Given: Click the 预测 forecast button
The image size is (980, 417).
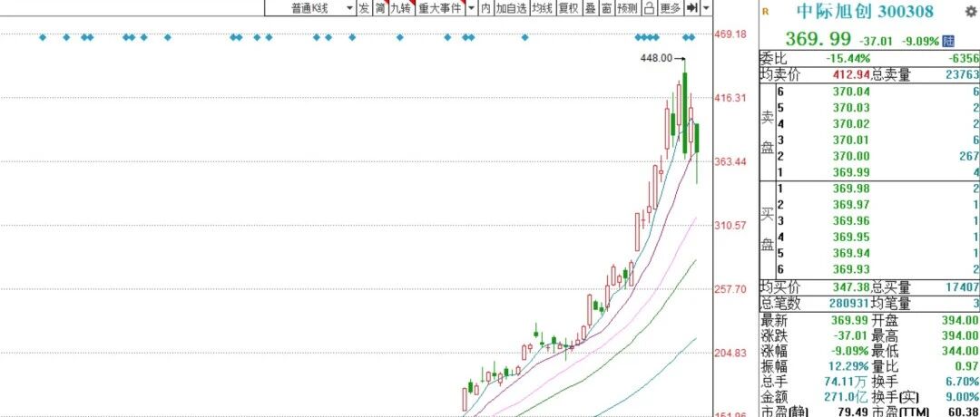Looking at the screenshot, I should point(627,8).
